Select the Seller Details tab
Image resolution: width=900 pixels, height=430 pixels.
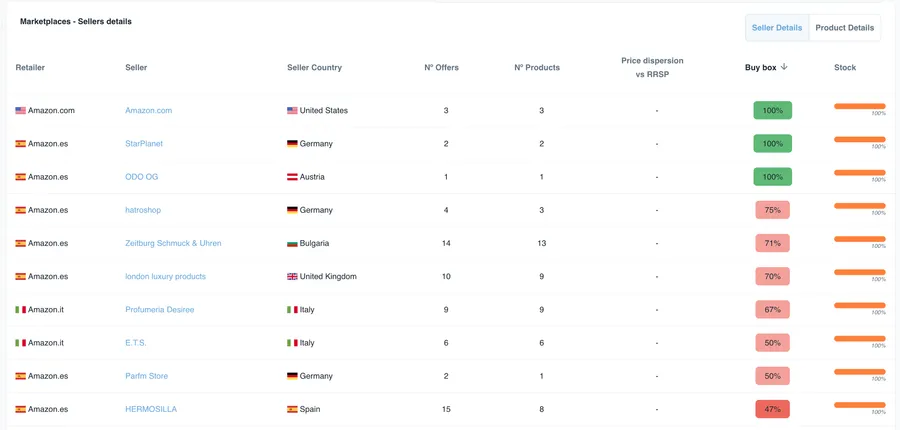[777, 28]
